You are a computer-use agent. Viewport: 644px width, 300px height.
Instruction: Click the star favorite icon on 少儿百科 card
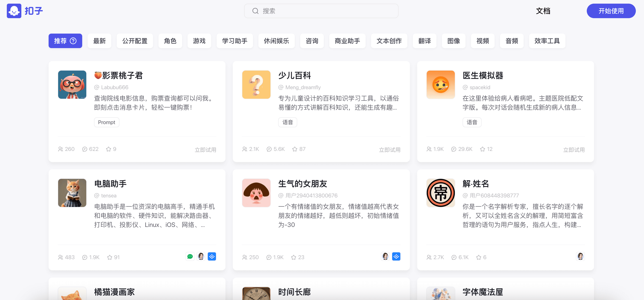click(x=295, y=149)
